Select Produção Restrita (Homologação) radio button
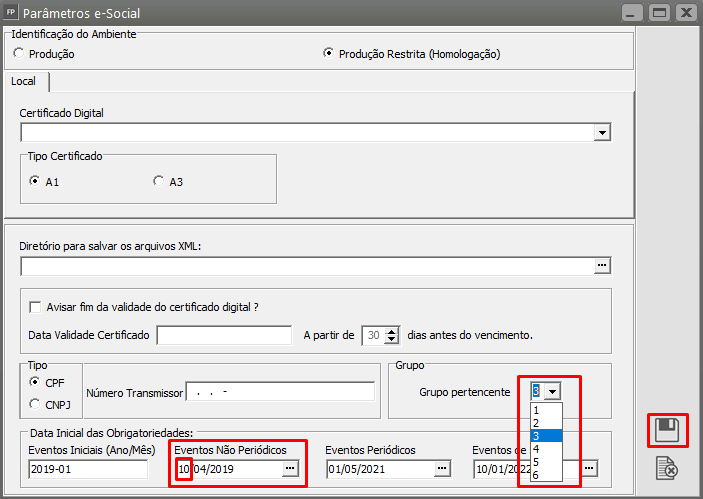The height and width of the screenshot is (499, 703). click(329, 53)
